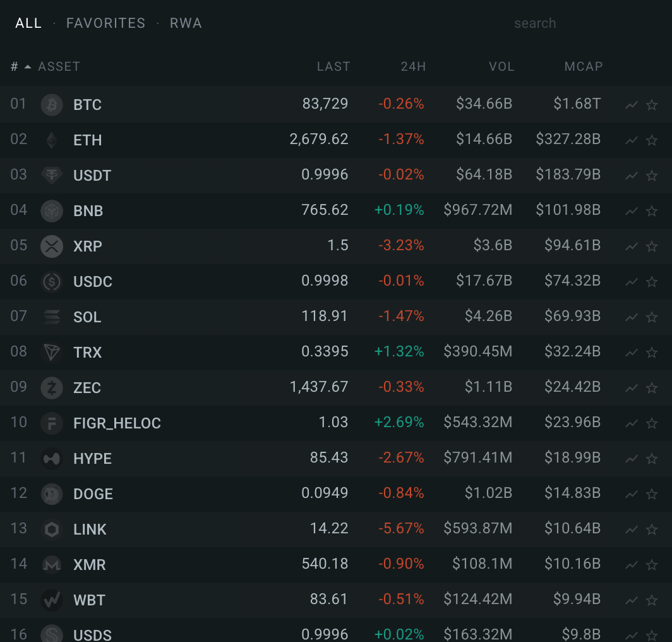Open the DOGE chart icon
Image resolution: width=672 pixels, height=642 pixels.
(x=632, y=494)
